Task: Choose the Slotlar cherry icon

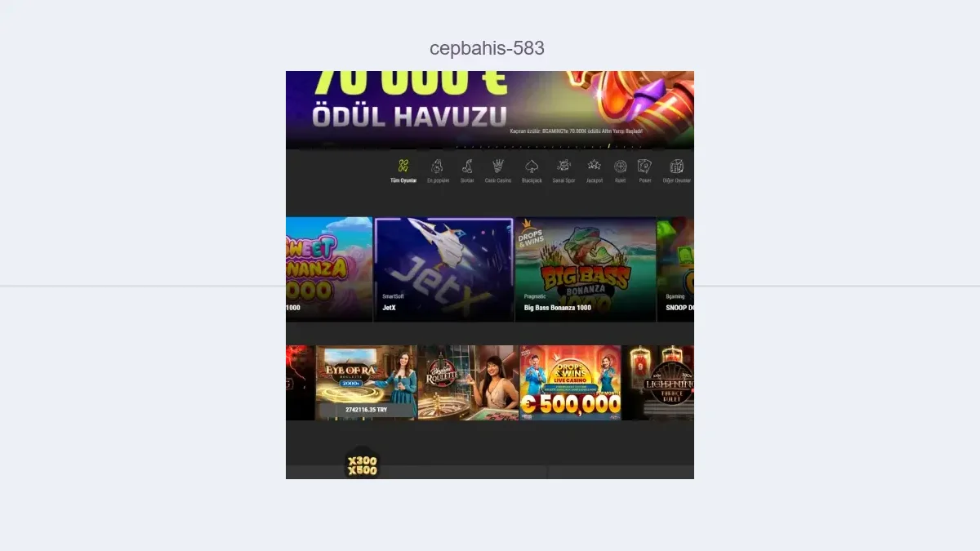Action: click(467, 171)
